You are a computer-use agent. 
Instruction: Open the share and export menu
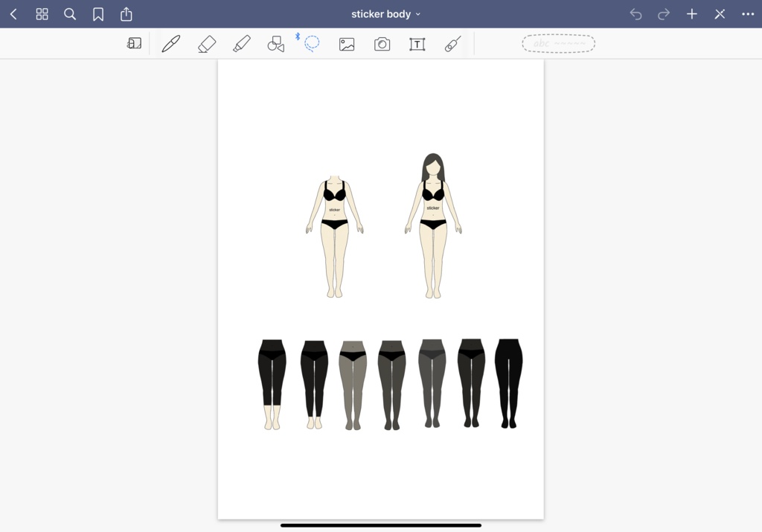pyautogui.click(x=127, y=14)
